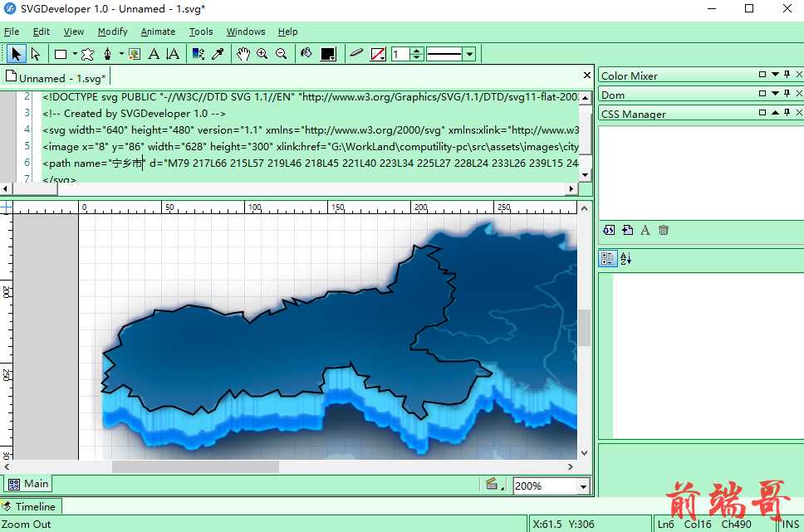Screen dimensions: 804x532
Task: Select the white arrow node tool
Action: (36, 53)
